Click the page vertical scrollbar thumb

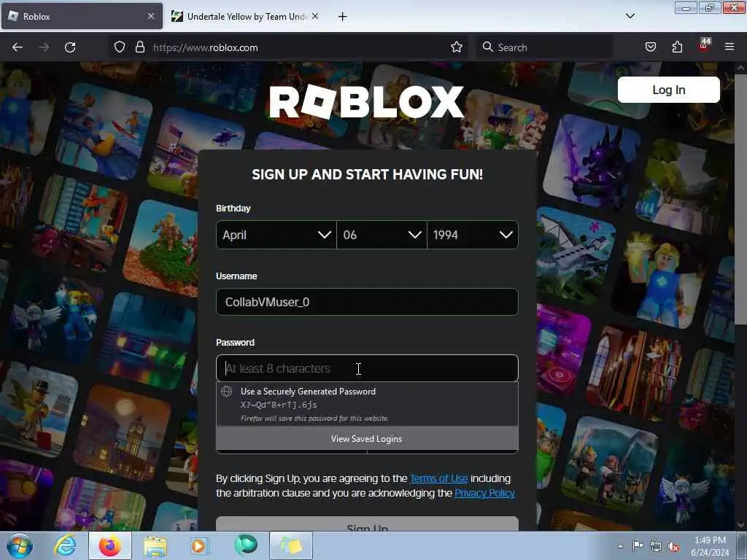[740, 199]
